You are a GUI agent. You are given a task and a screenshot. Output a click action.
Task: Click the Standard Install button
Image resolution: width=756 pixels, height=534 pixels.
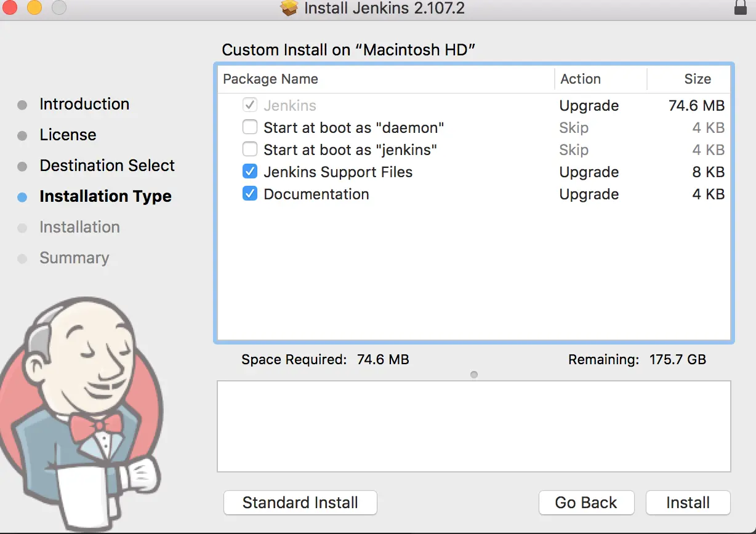point(300,503)
